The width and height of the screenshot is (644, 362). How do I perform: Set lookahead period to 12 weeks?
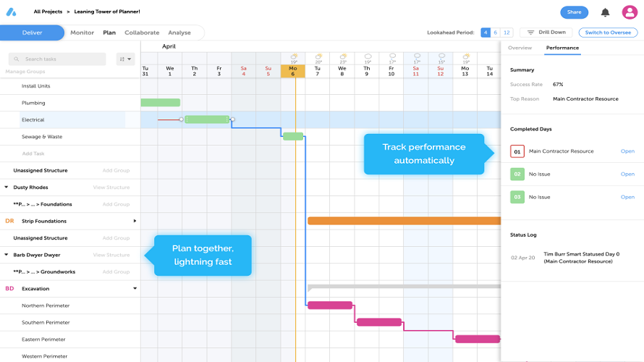507,33
